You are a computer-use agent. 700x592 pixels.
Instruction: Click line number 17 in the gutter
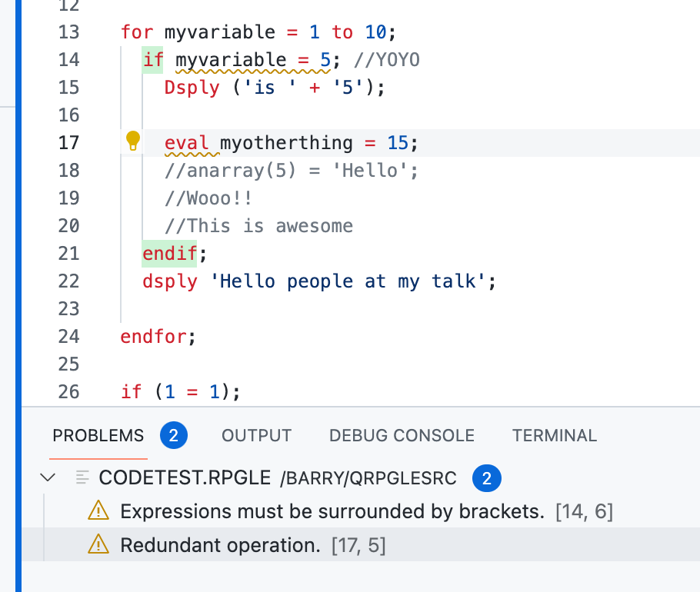68,142
